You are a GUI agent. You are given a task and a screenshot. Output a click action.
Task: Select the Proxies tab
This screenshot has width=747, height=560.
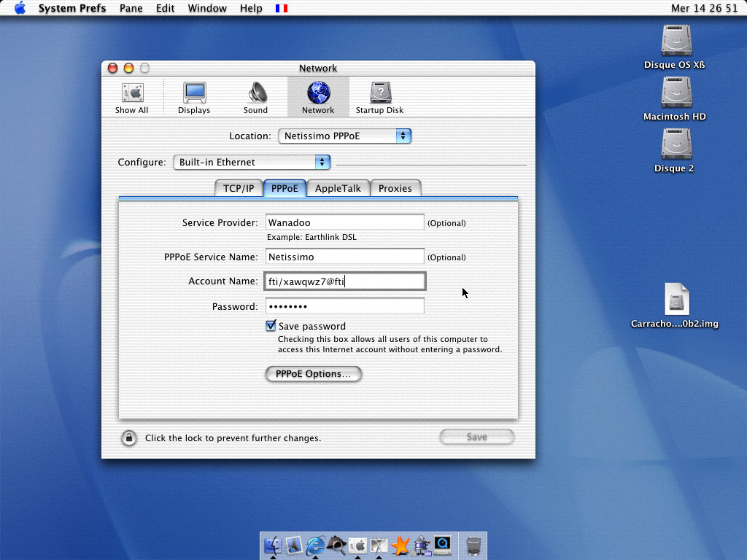pyautogui.click(x=395, y=188)
